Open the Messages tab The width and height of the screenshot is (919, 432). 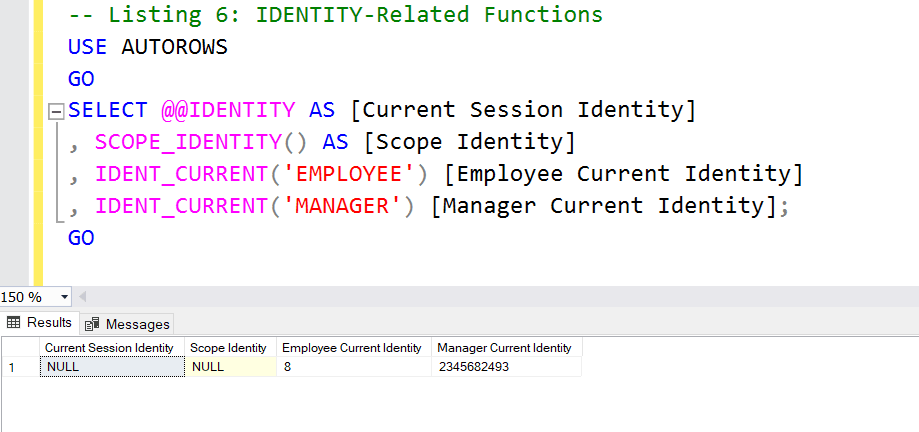tap(128, 324)
